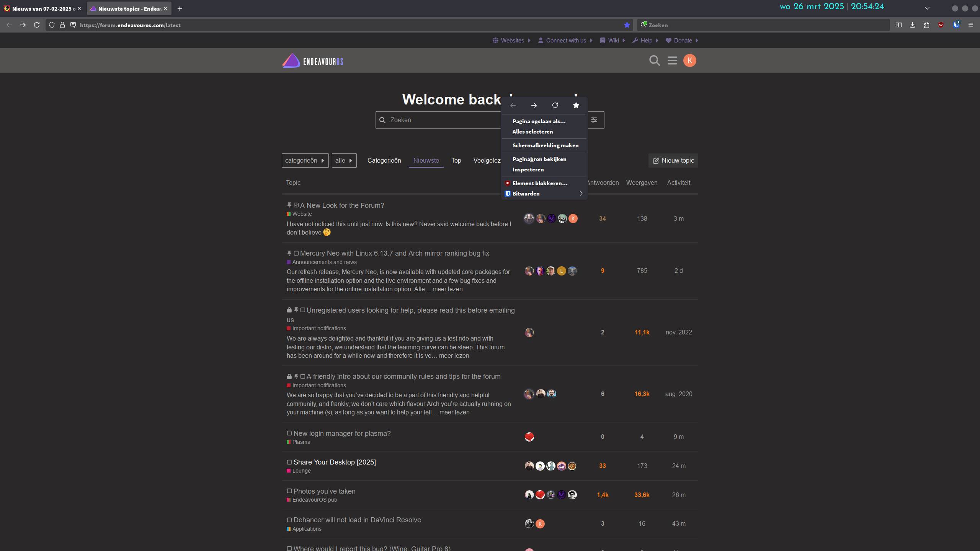Open Bitwarden submenu in context menu

544,194
